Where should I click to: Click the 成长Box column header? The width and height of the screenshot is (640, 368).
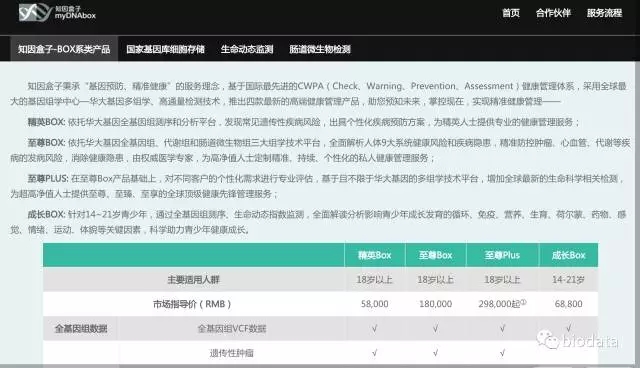569,255
